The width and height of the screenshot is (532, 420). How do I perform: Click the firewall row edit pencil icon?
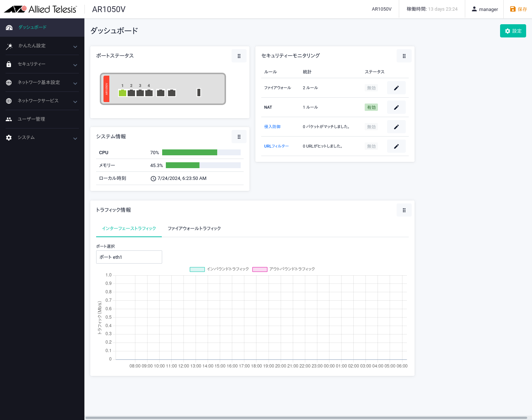(396, 88)
